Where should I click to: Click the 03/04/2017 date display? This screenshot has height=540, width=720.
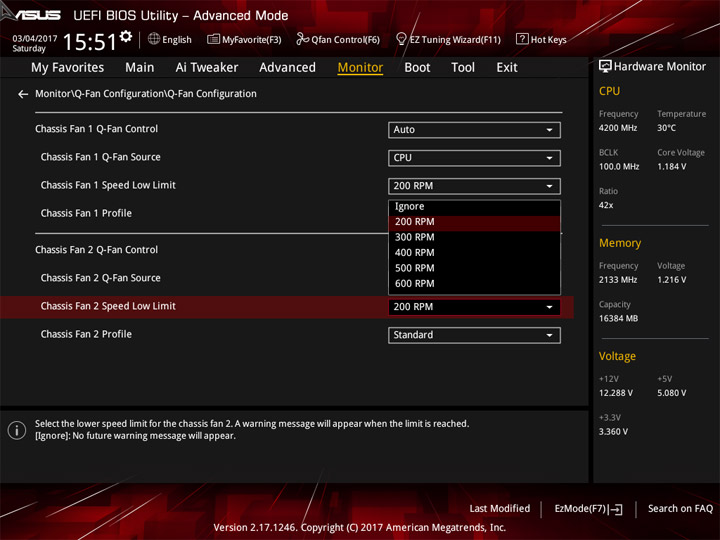(34, 39)
